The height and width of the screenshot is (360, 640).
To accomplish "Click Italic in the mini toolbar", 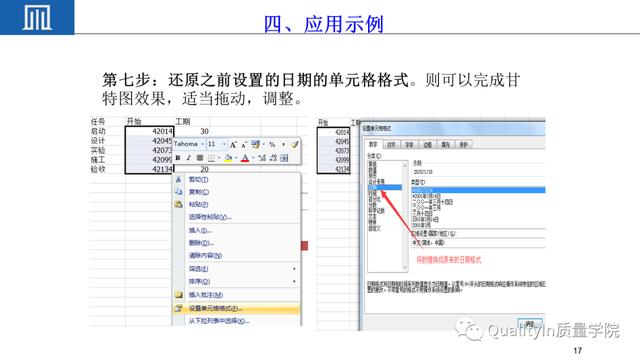I will (189, 158).
